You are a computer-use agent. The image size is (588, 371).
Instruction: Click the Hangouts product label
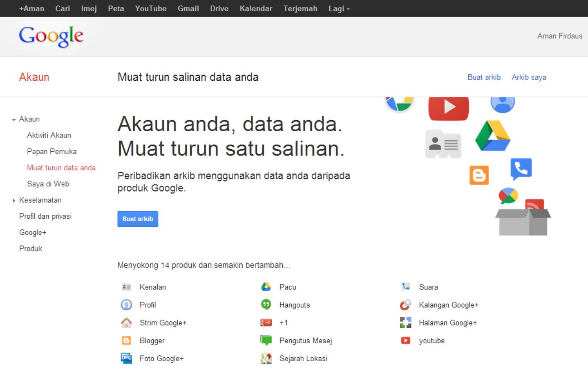[x=294, y=305]
